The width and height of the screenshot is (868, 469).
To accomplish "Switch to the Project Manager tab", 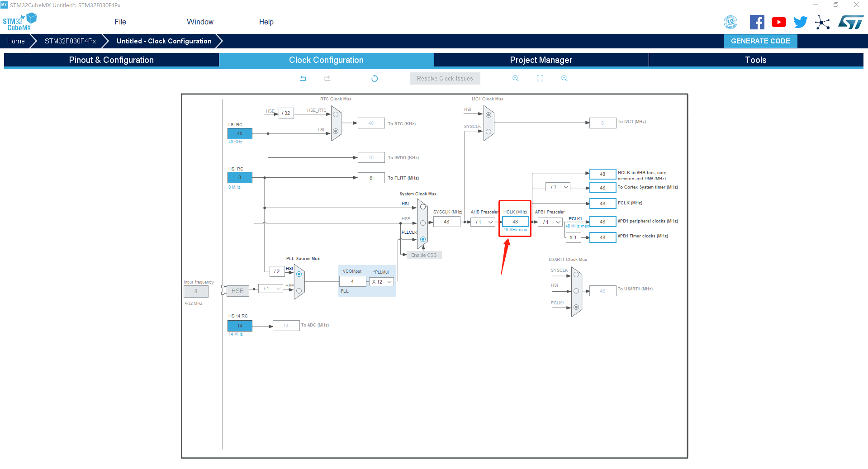I will pyautogui.click(x=541, y=60).
